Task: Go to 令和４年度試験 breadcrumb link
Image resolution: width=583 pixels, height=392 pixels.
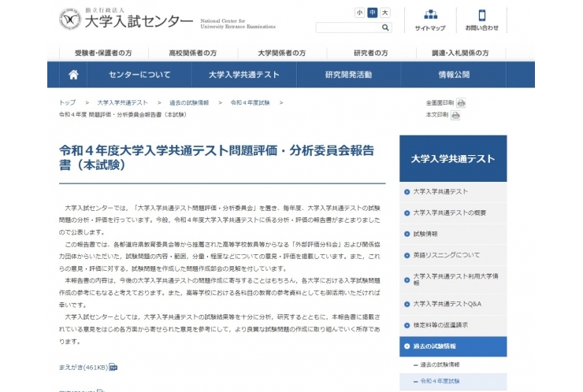Action: coord(250,102)
